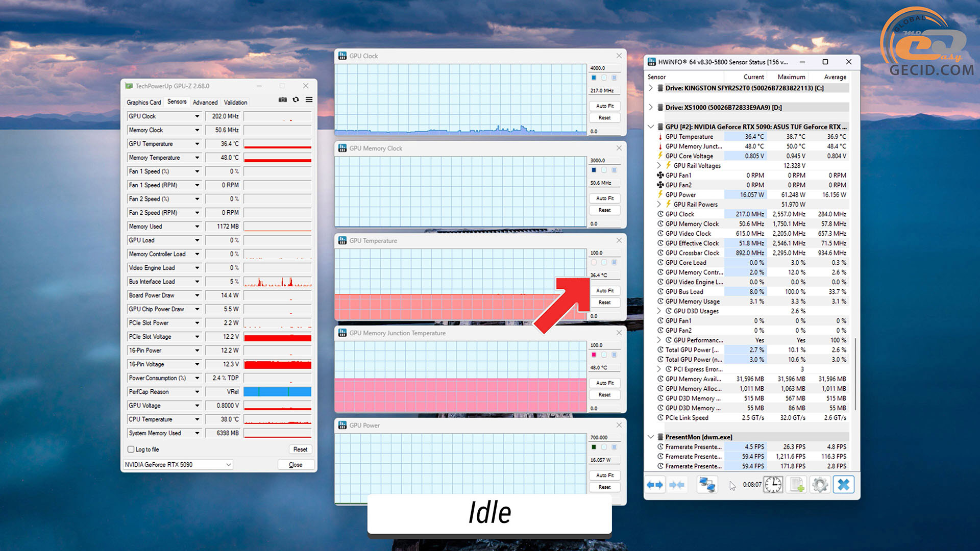Expand the Kingston drive sensor group

click(x=651, y=88)
